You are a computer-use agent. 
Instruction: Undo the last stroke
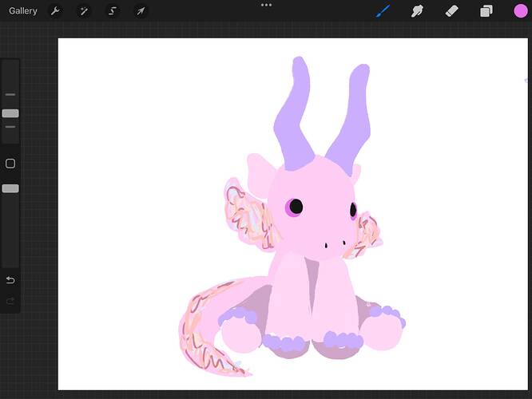[x=10, y=280]
